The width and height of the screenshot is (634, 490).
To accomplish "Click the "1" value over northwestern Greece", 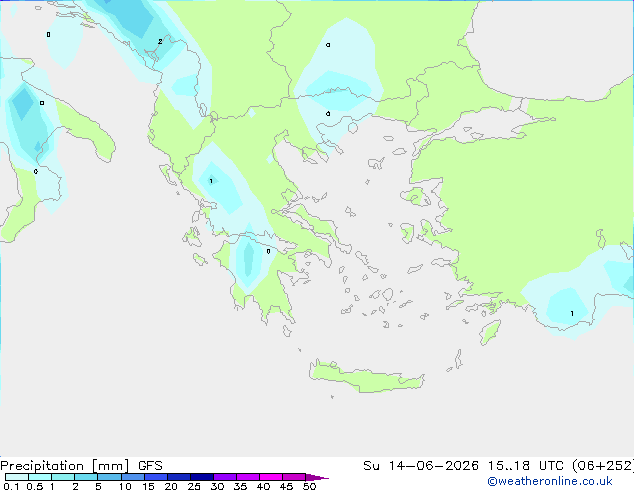I will coord(211,181).
